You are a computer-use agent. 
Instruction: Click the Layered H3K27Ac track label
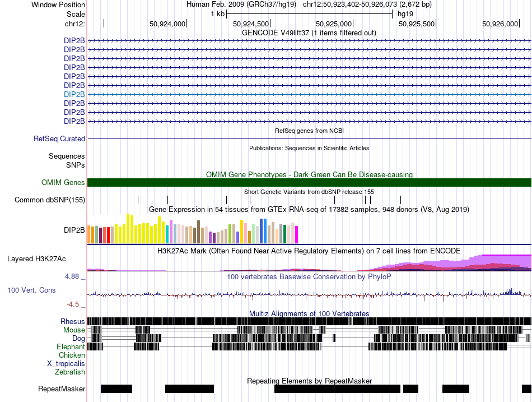pyautogui.click(x=36, y=259)
